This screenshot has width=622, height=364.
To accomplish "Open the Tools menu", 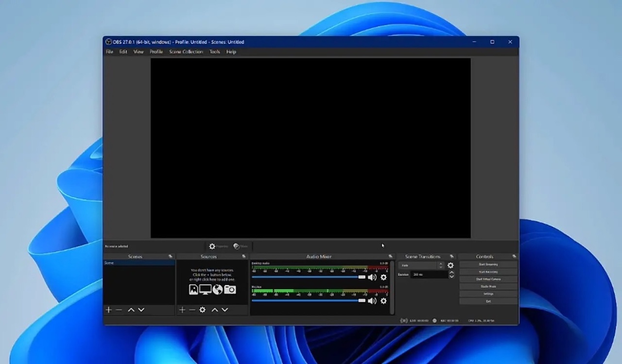I will 215,52.
